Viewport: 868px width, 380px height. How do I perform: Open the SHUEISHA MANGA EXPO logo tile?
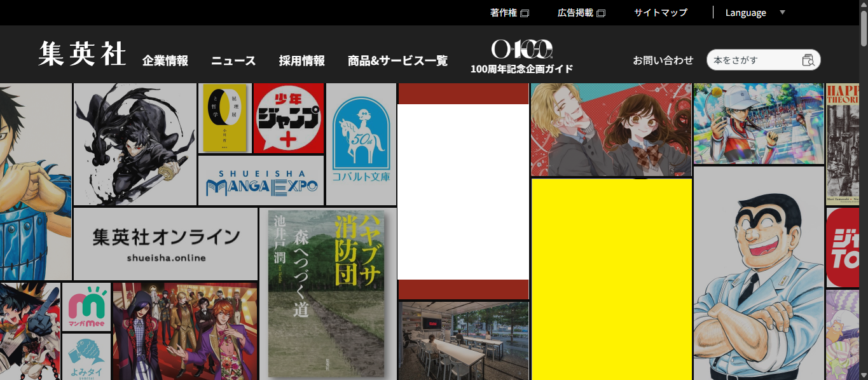coord(261,180)
